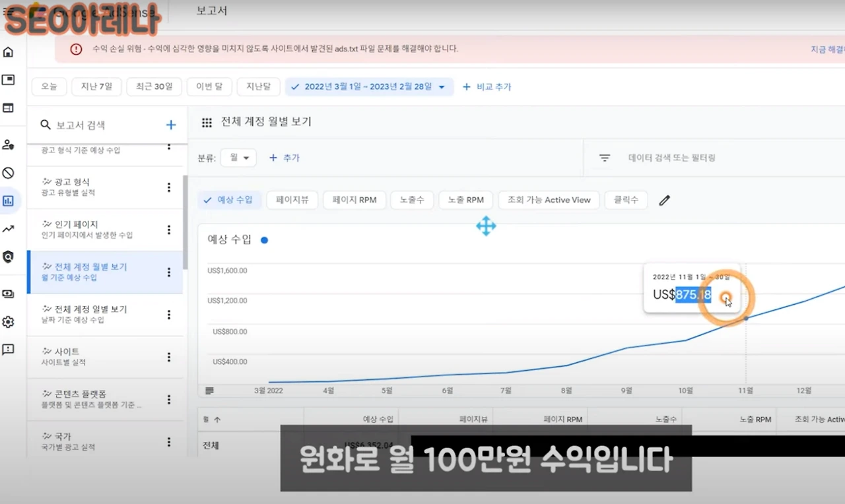This screenshot has height=504, width=845.
Task: Select the 사이트 report
Action: (105, 357)
